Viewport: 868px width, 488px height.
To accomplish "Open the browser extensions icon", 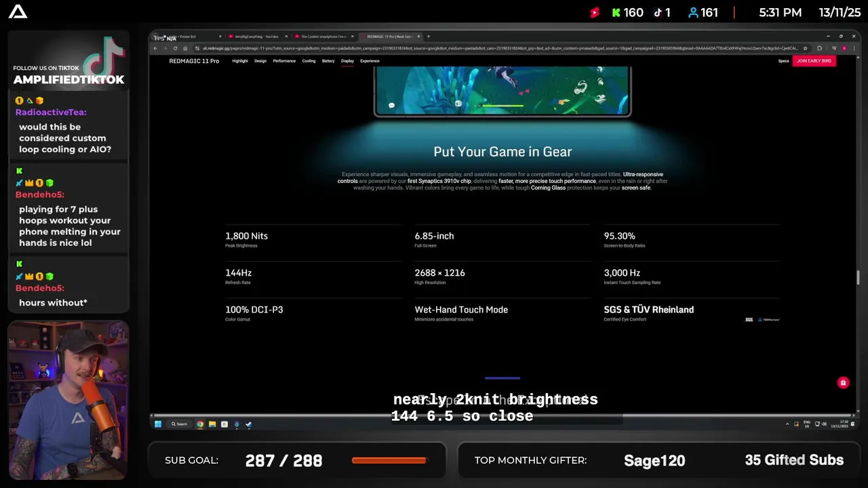I will [x=819, y=48].
